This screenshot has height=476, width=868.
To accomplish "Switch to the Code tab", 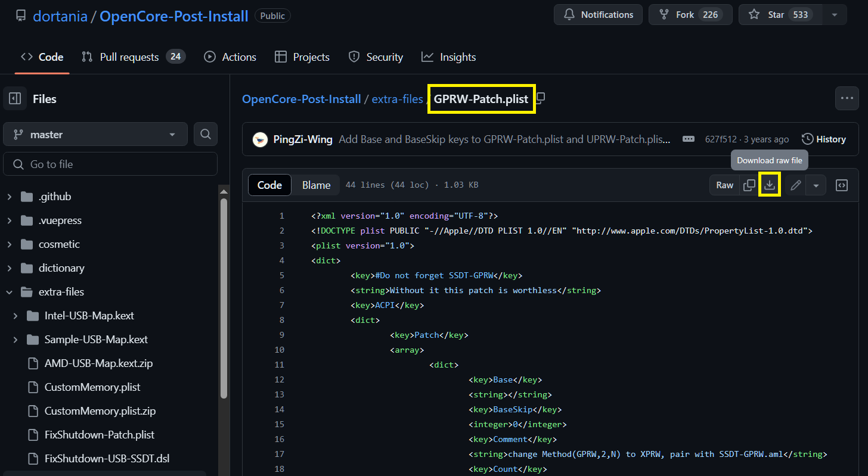I will (x=42, y=57).
